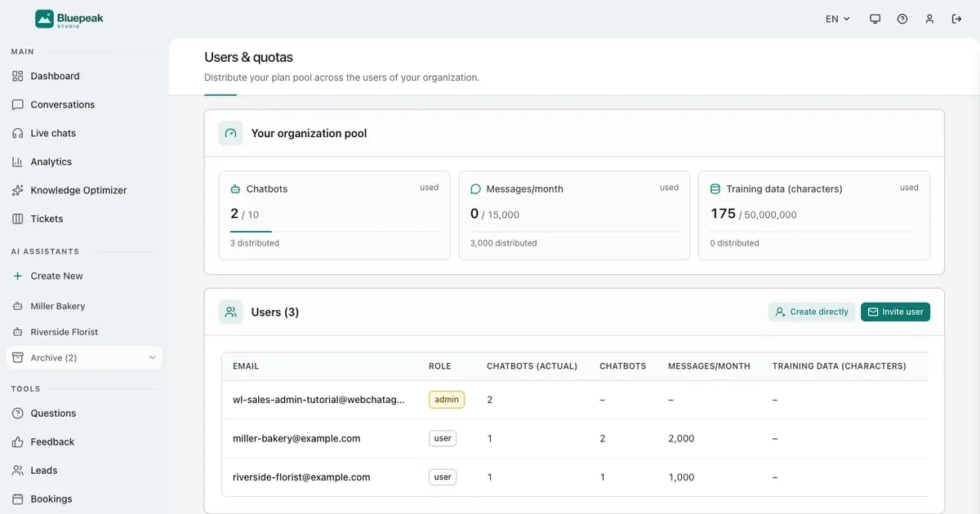Click the Conversations speech bubble icon

[x=18, y=104]
